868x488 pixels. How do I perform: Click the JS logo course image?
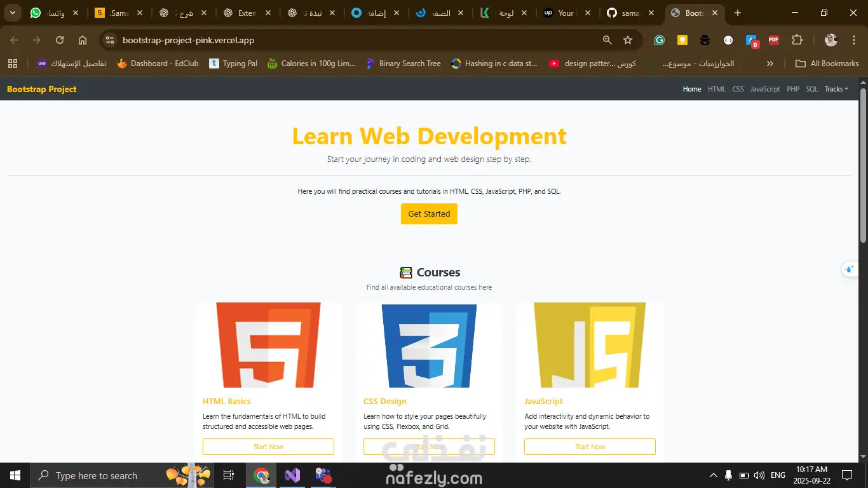point(590,345)
